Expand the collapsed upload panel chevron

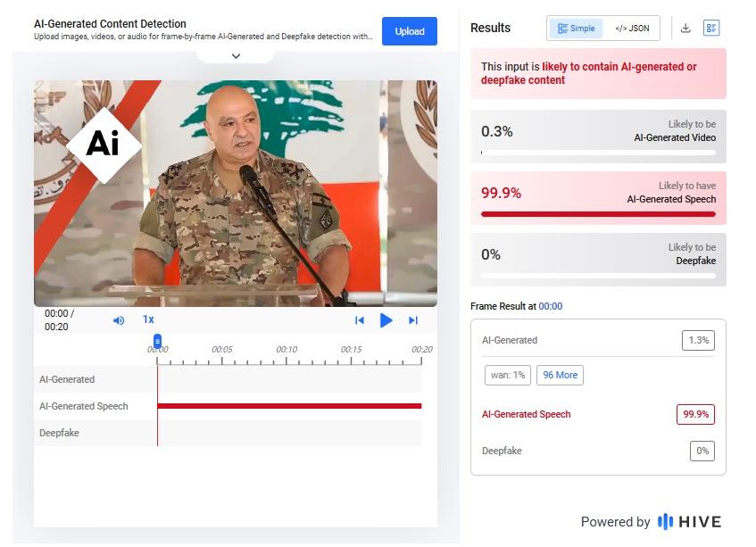[236, 56]
